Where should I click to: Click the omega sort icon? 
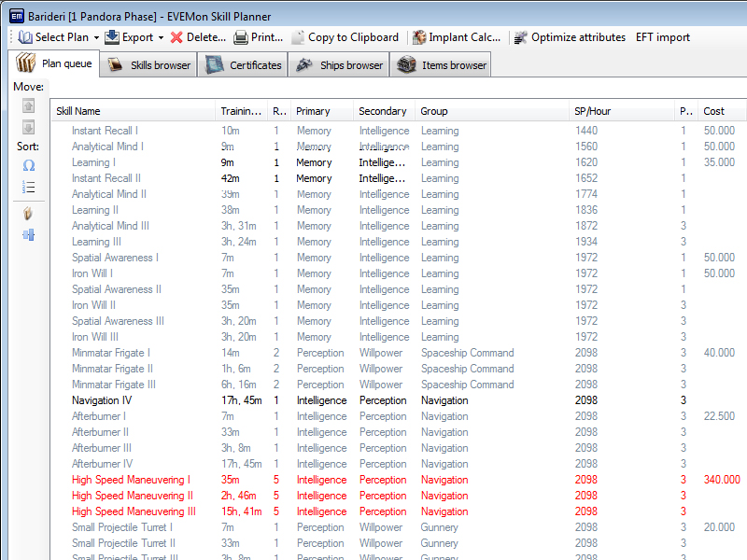pos(29,165)
